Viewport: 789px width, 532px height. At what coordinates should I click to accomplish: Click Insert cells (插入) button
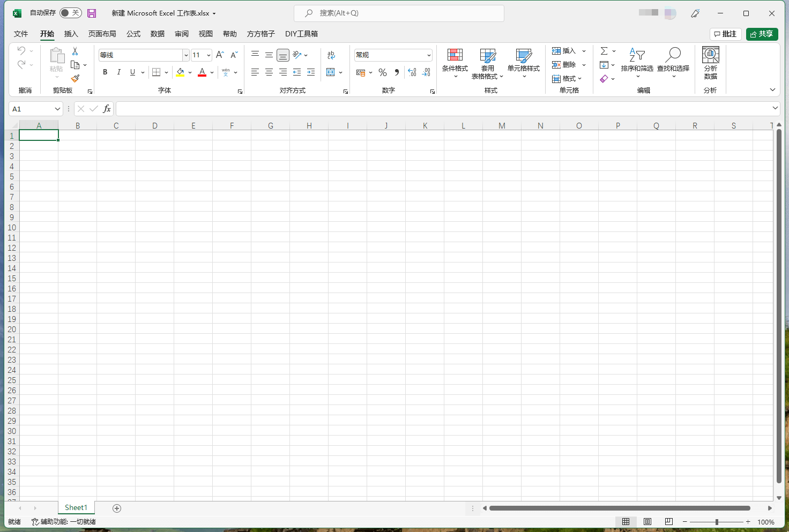pyautogui.click(x=563, y=51)
